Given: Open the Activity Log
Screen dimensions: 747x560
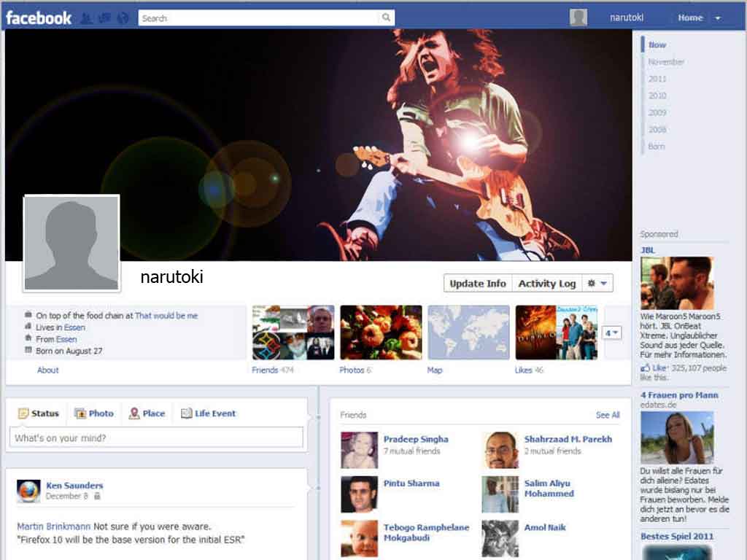Looking at the screenshot, I should click(x=546, y=284).
